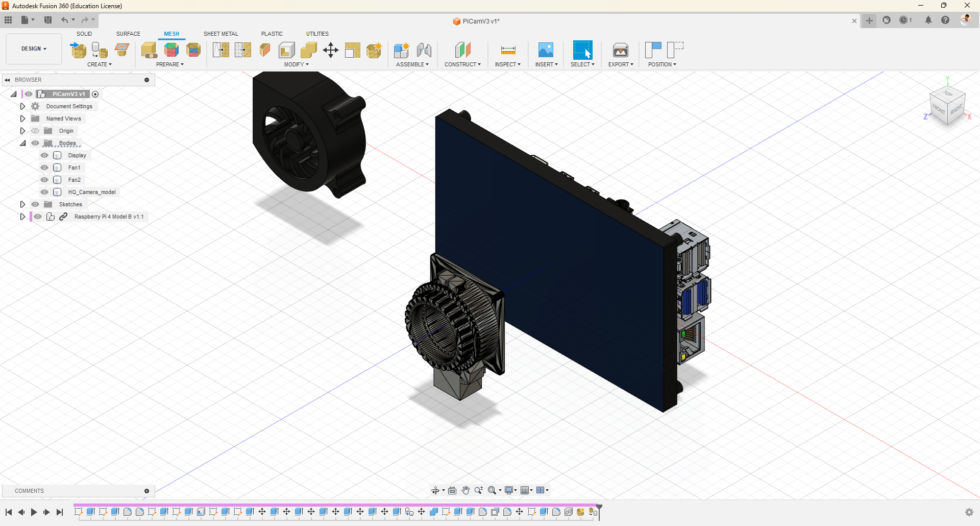The image size is (980, 526).
Task: Expand the Document Settings node
Action: click(22, 106)
